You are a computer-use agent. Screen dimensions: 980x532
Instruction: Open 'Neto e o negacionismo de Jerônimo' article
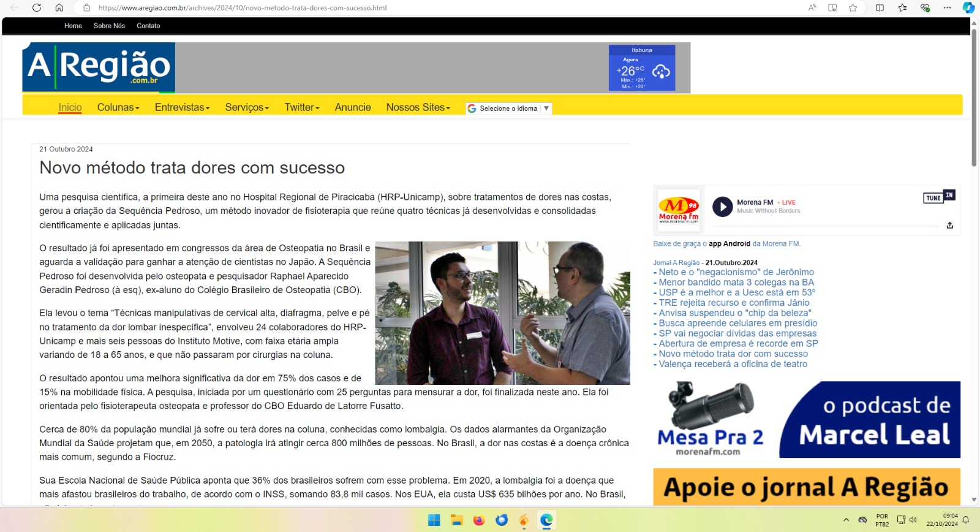pyautogui.click(x=736, y=272)
